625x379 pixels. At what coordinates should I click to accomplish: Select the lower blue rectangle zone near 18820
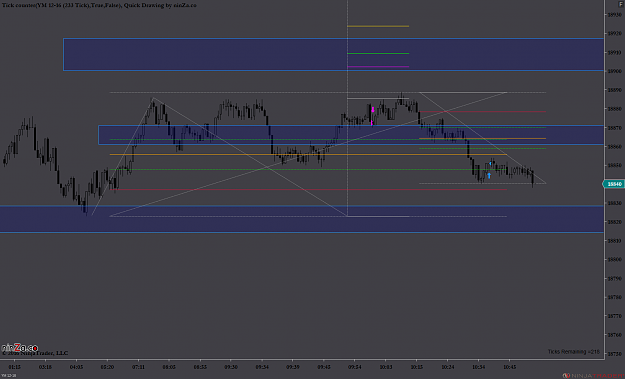[x=302, y=219]
